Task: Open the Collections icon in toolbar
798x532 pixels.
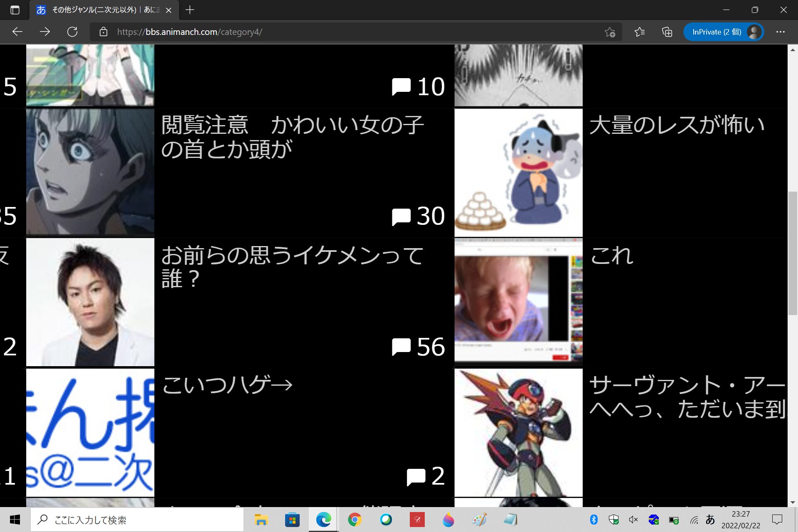Action: [x=667, y=32]
